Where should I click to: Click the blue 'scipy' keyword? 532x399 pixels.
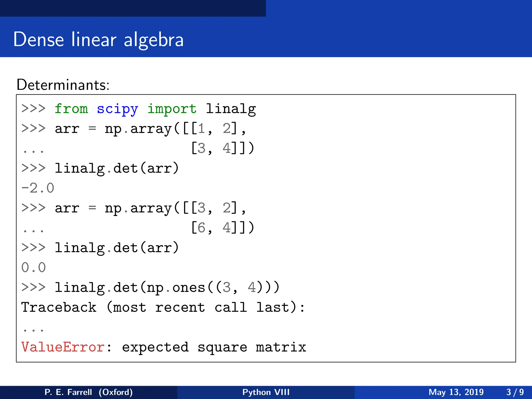coord(117,109)
